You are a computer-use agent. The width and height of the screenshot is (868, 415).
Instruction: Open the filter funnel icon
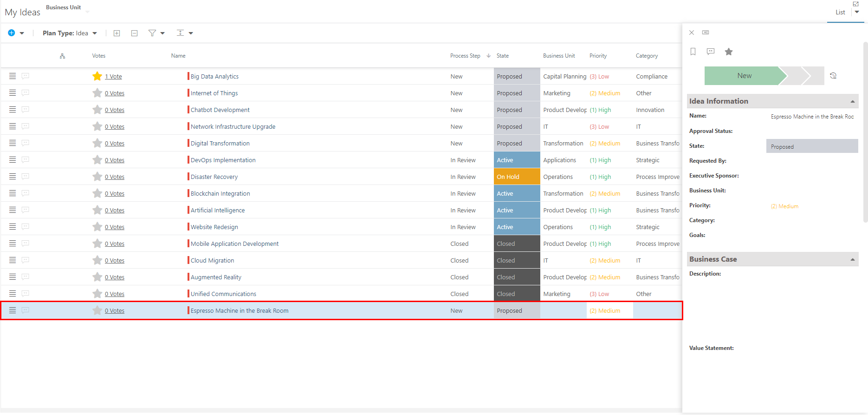click(152, 33)
